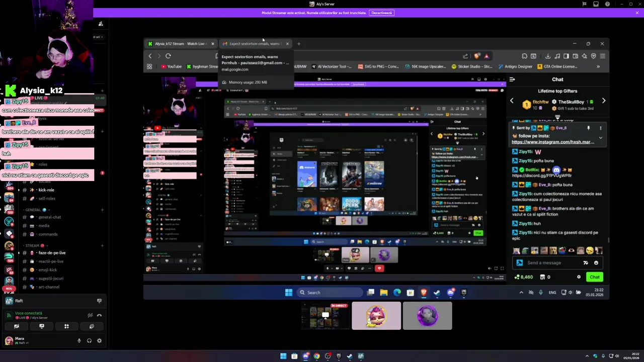Viewport: 644px width, 362px height.
Task: Mute the microphone next to Mara
Action: click(x=79, y=341)
